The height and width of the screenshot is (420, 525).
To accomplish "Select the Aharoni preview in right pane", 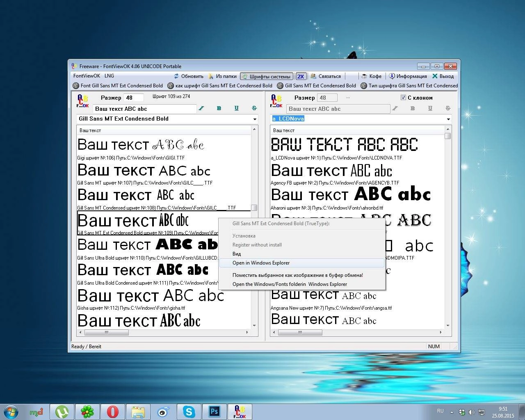I will coord(357,198).
